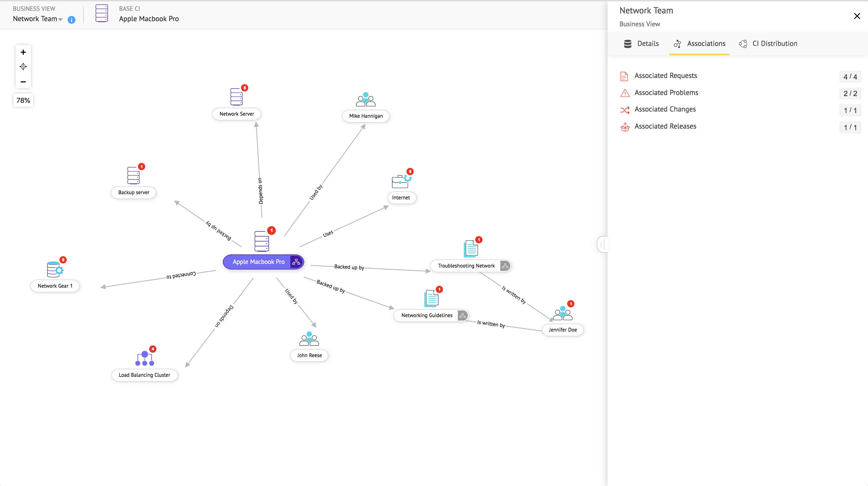
Task: Click the Associated Changes 1/1 count
Action: (x=850, y=111)
